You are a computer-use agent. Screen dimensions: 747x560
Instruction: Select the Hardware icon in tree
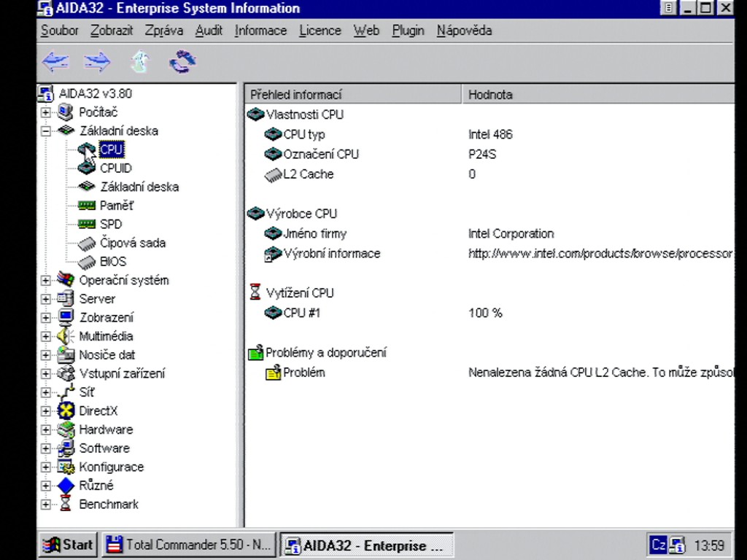[x=66, y=429]
